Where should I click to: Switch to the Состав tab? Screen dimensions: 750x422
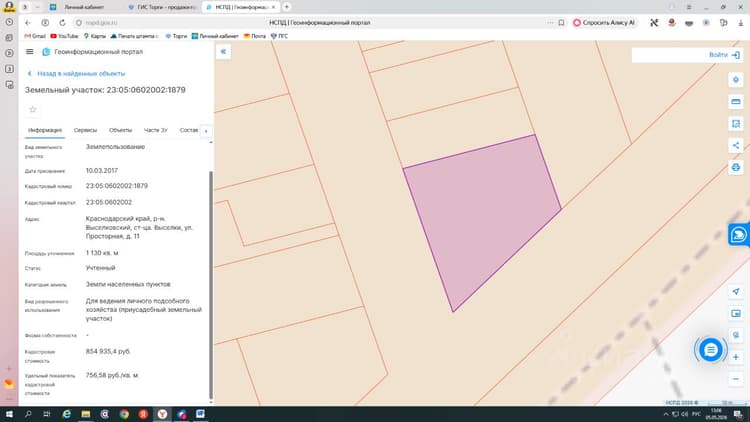point(188,130)
